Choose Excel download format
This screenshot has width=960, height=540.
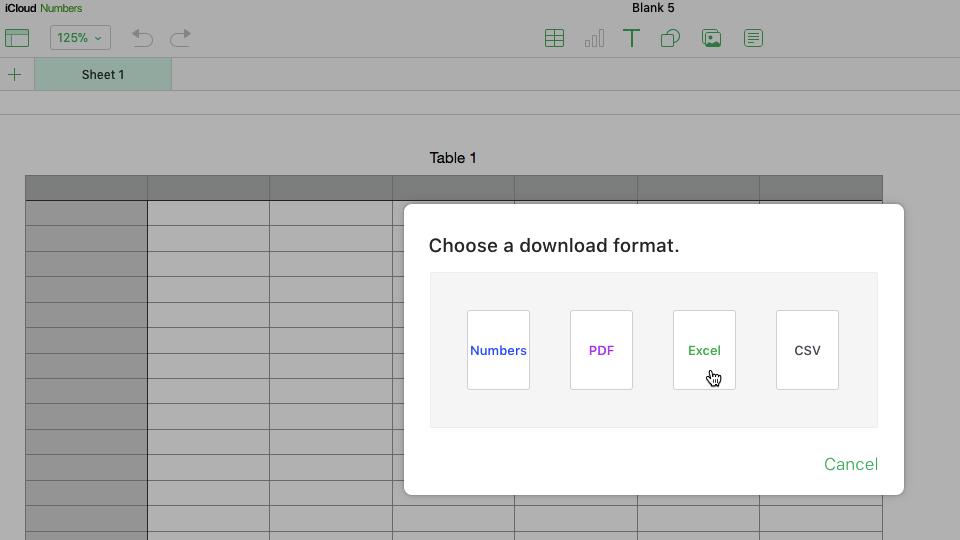[x=704, y=350]
